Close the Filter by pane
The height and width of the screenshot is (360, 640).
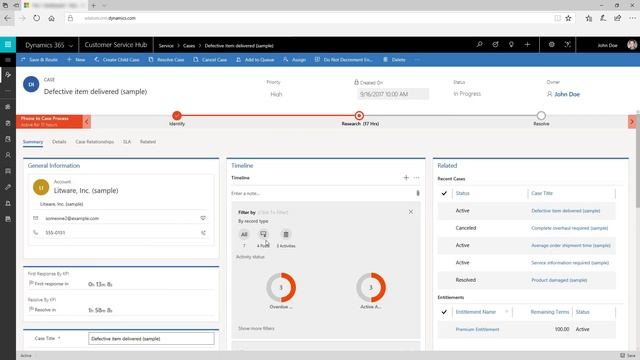(411, 212)
